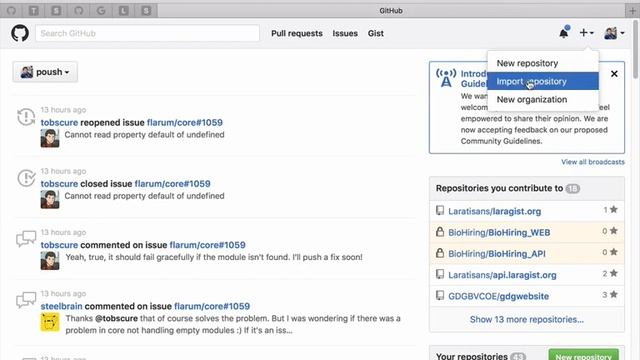
Task: Expand Show 13 more repositories
Action: click(527, 319)
